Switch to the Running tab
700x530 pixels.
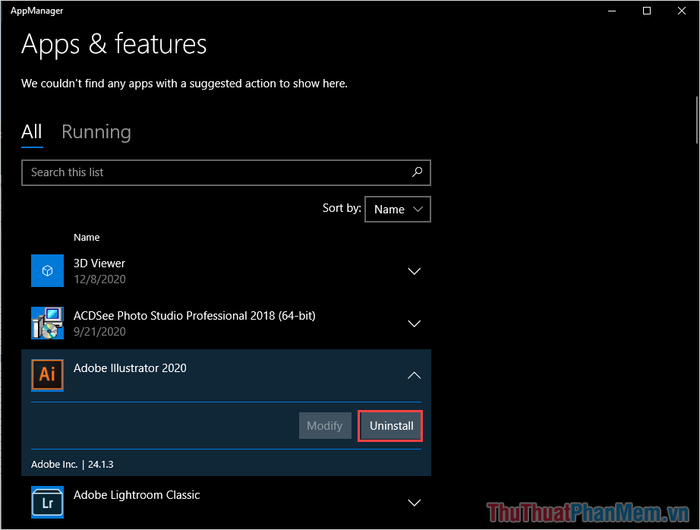[96, 132]
